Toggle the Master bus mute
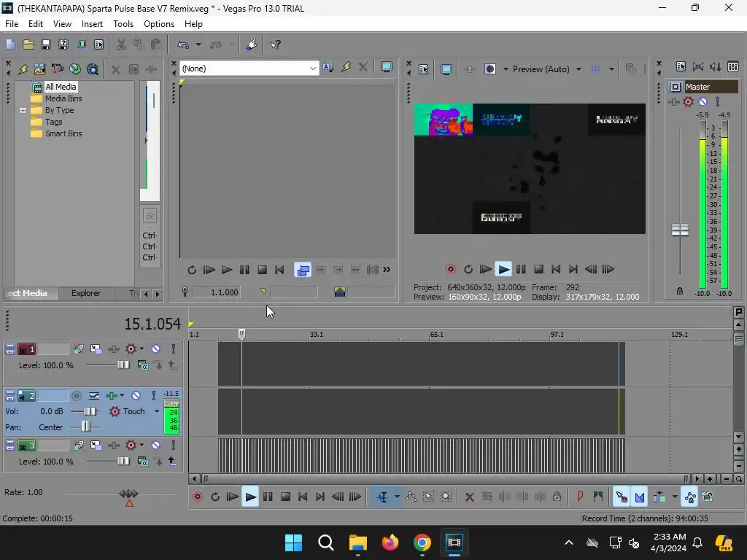 (x=703, y=101)
